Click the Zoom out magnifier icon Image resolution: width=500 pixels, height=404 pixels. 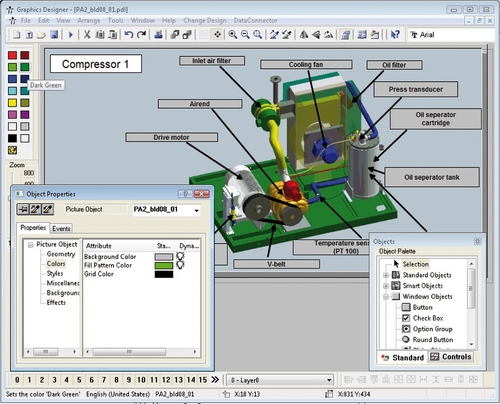245,35
